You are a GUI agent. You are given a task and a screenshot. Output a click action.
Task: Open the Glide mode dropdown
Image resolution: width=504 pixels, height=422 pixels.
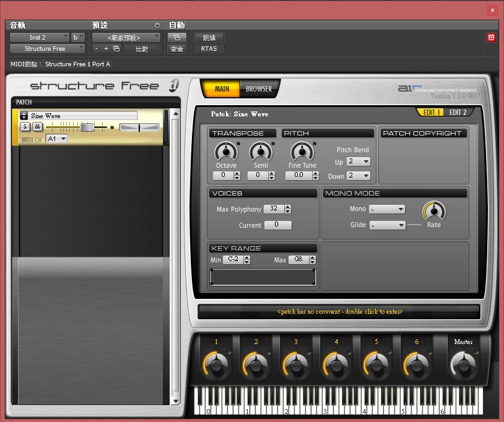click(388, 225)
